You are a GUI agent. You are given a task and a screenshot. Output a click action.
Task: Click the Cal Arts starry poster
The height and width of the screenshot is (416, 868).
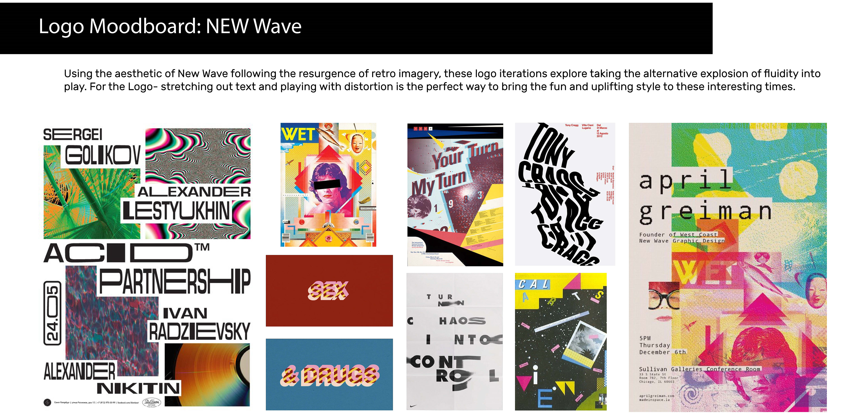point(561,341)
